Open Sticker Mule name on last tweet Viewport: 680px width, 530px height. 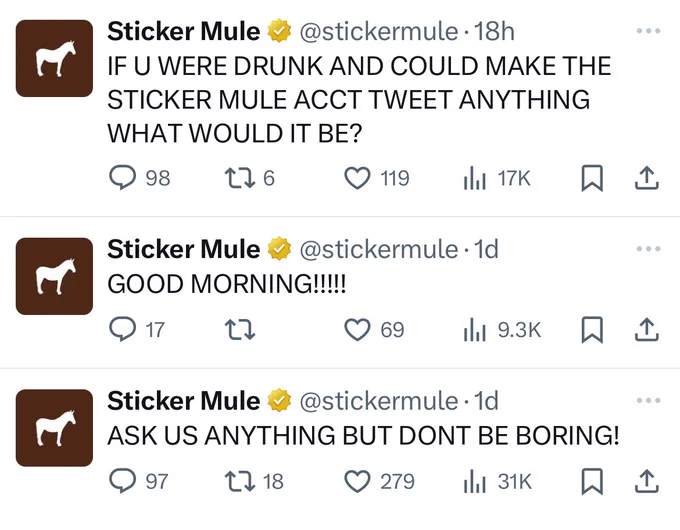(183, 401)
